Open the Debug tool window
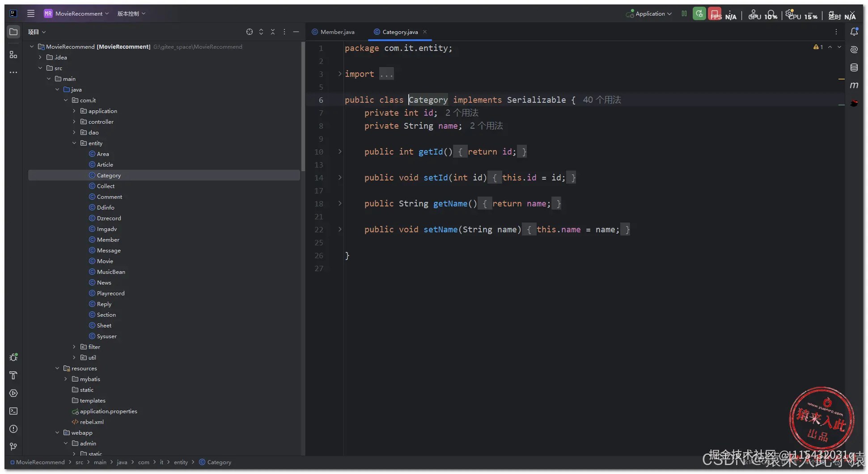 click(x=13, y=357)
